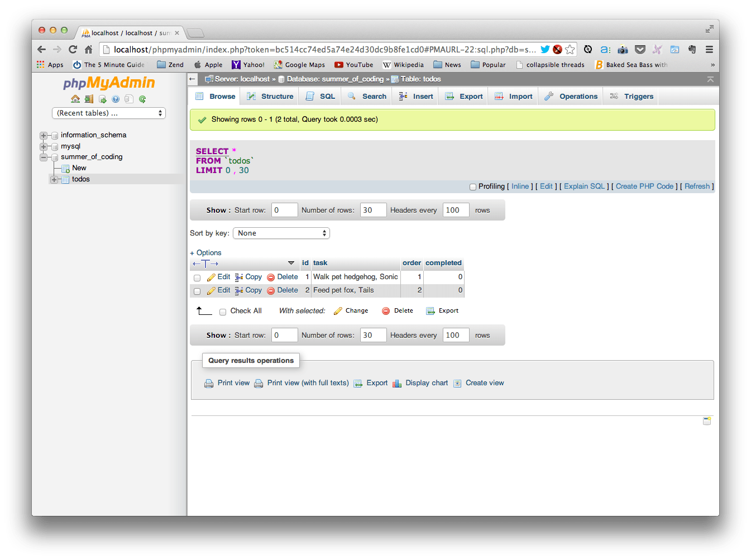Viewport: 751px width, 560px height.
Task: Open the phpMyAdmin home page icon
Action: [x=75, y=99]
